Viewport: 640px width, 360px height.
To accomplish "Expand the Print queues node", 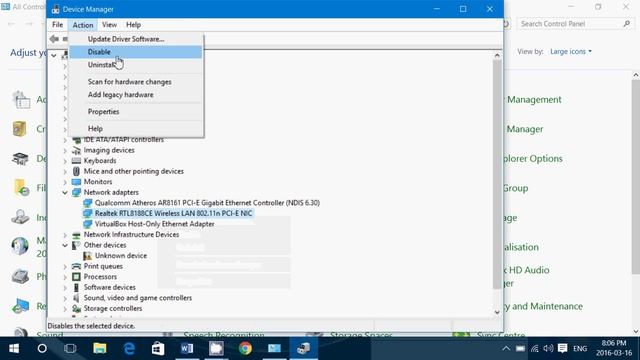I will click(65, 267).
